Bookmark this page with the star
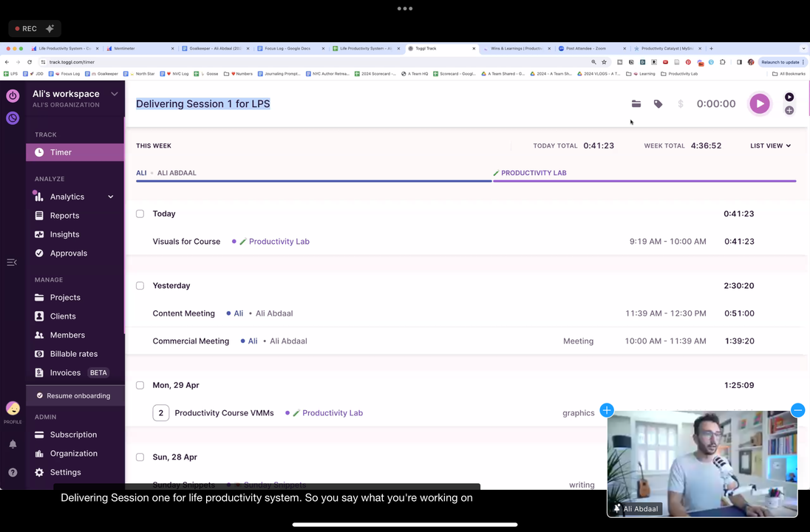The width and height of the screenshot is (810, 532). coord(604,62)
